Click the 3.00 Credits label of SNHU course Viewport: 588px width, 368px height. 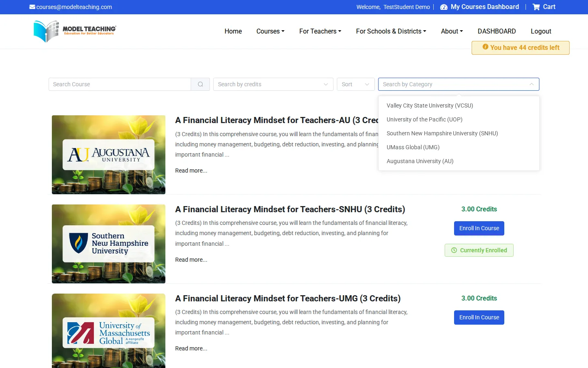479,209
